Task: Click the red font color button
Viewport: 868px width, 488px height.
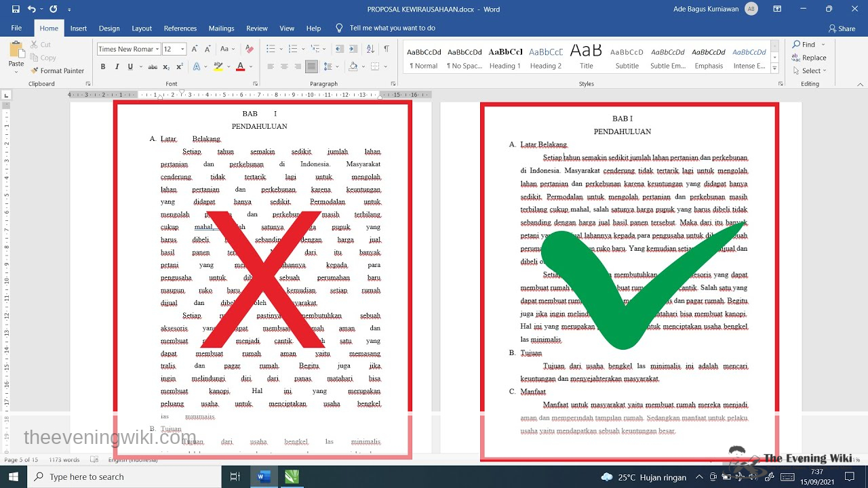Action: tap(240, 66)
